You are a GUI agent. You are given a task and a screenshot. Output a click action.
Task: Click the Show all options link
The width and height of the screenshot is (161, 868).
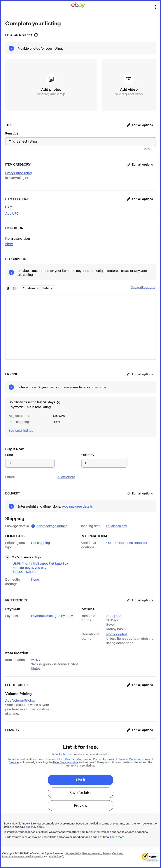(143, 287)
